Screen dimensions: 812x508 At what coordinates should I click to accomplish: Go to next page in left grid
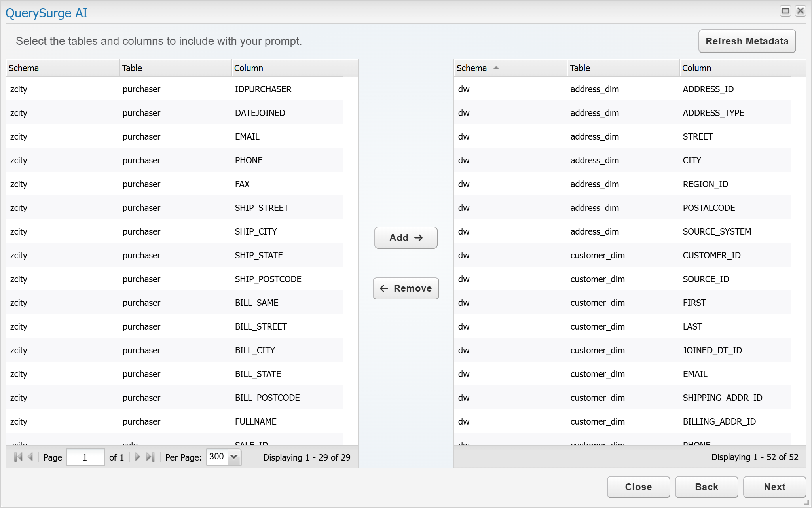[137, 457]
